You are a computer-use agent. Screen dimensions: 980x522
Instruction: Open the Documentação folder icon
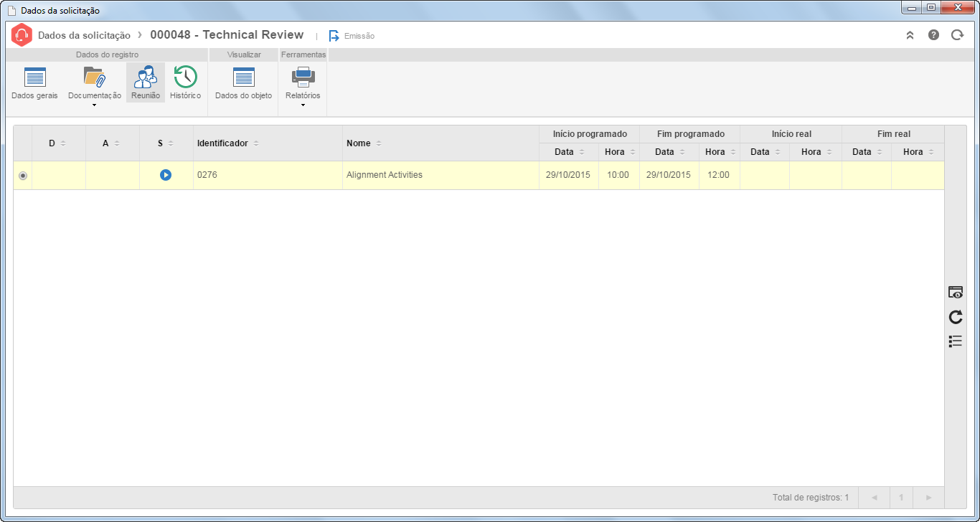95,77
